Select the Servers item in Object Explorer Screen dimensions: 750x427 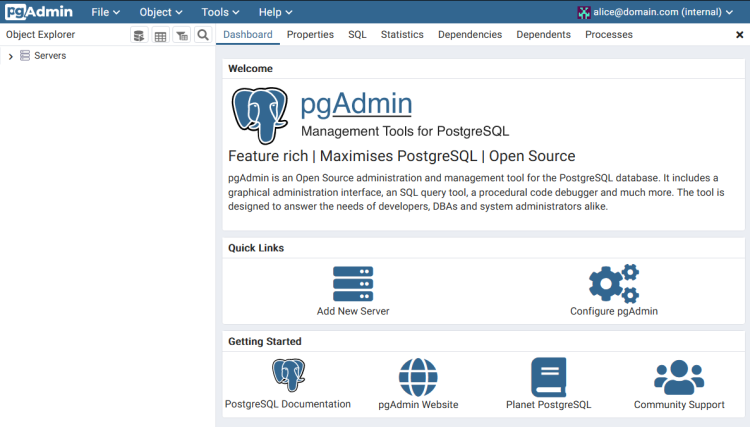coord(50,55)
